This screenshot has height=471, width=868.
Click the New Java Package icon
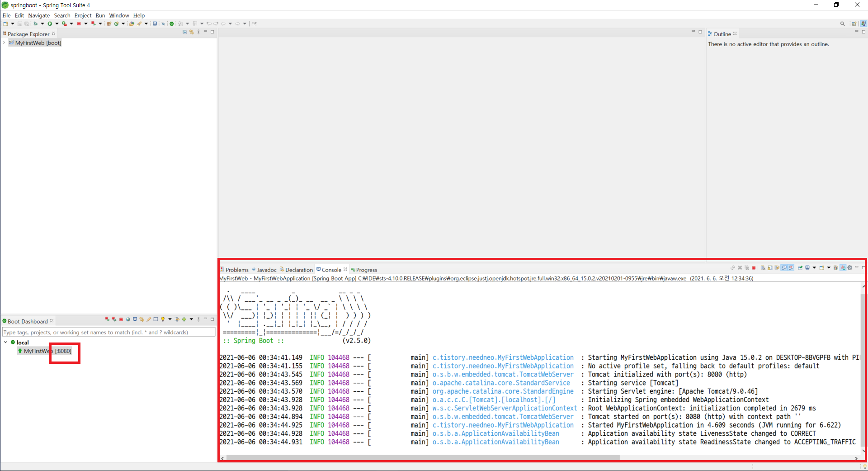(109, 24)
